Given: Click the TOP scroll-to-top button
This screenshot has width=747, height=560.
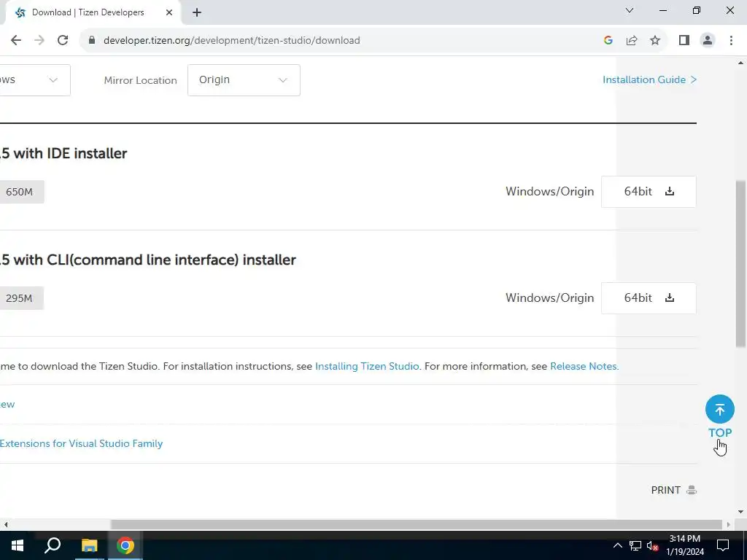Looking at the screenshot, I should pos(720,416).
